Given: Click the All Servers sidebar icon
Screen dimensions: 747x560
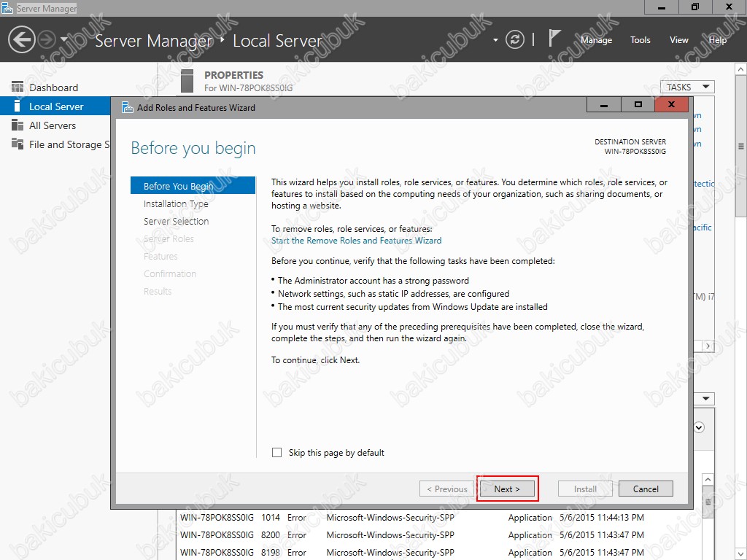Looking at the screenshot, I should pos(18,125).
